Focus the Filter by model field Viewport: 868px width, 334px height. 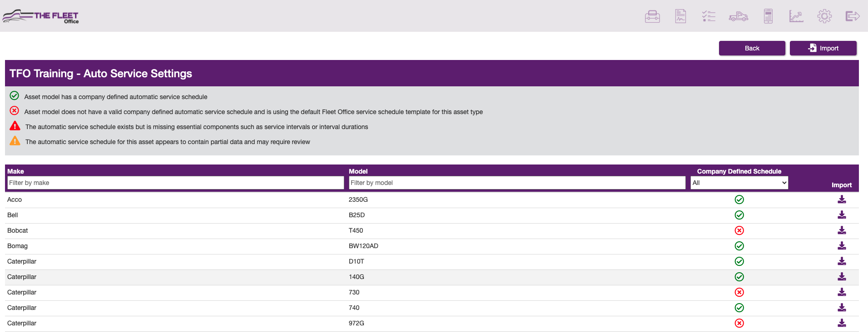(517, 183)
